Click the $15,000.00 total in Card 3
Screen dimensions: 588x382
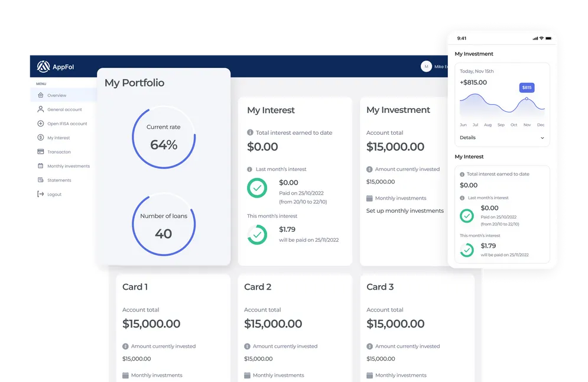(395, 324)
